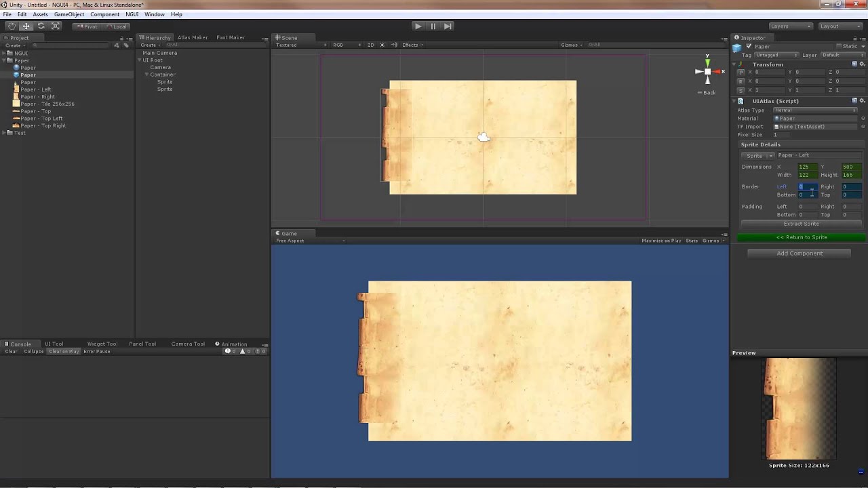Toggle the Inspector panel lock icon
Viewport: 868px width, 488px height.
(856, 38)
